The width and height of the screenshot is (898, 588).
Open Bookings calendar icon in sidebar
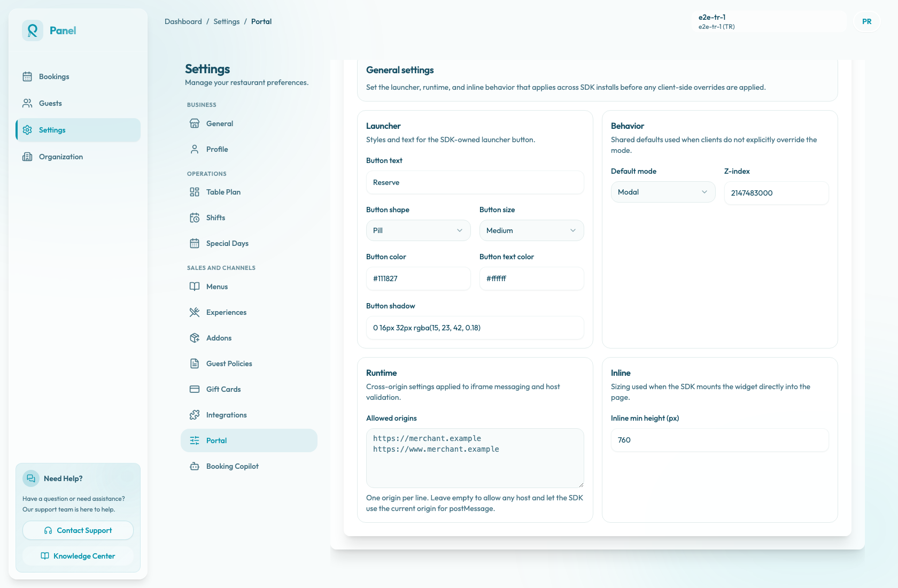(x=27, y=76)
